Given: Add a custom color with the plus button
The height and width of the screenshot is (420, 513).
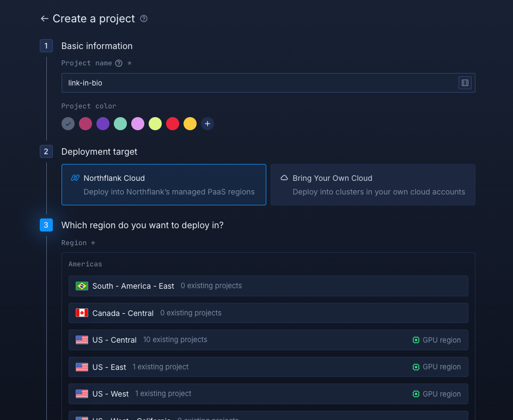Looking at the screenshot, I should [207, 124].
